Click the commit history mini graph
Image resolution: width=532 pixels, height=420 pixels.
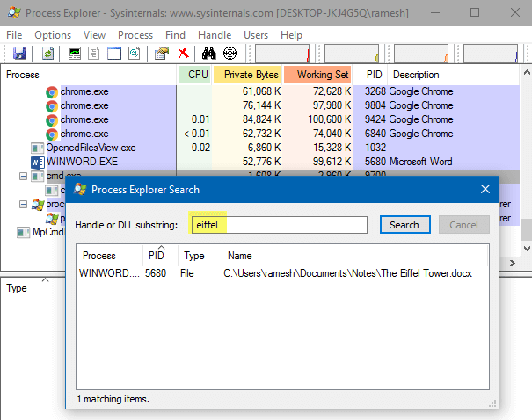(x=352, y=54)
